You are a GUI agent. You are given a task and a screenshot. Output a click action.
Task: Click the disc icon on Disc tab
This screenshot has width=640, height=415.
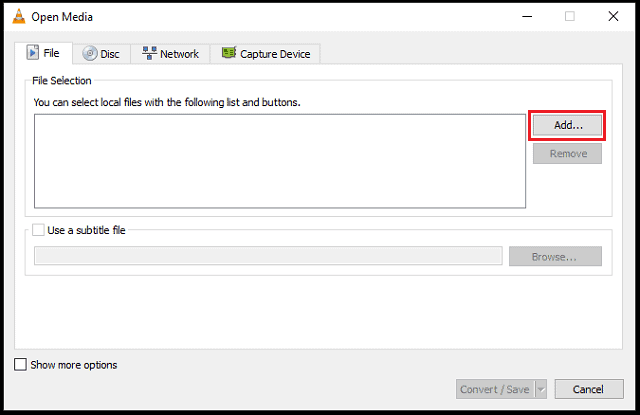click(90, 53)
